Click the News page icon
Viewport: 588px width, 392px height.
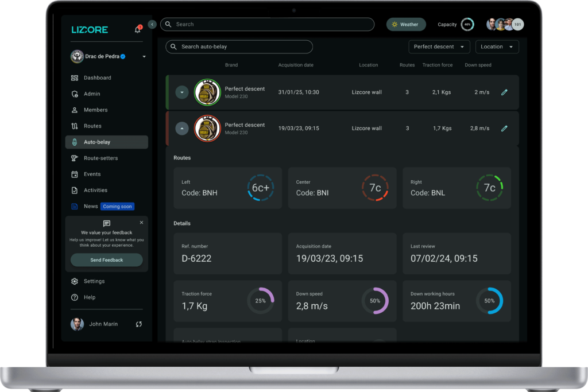click(75, 207)
